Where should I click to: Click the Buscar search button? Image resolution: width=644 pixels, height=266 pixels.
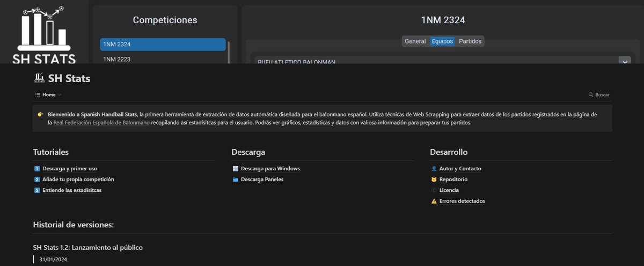coord(599,95)
